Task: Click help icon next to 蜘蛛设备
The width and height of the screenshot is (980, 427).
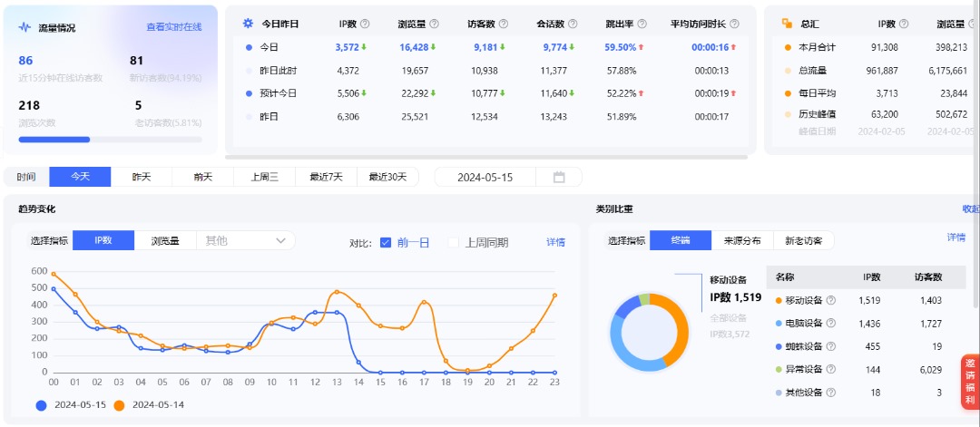Action: tap(830, 346)
